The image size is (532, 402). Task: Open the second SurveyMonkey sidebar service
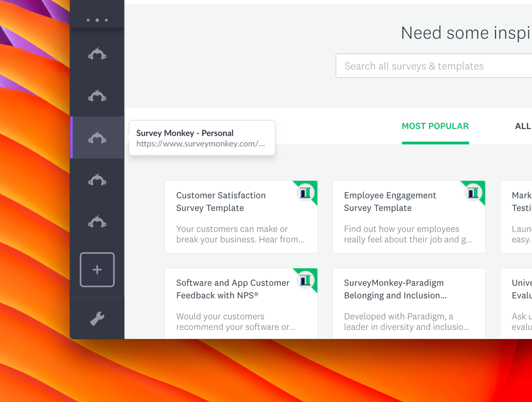click(97, 96)
